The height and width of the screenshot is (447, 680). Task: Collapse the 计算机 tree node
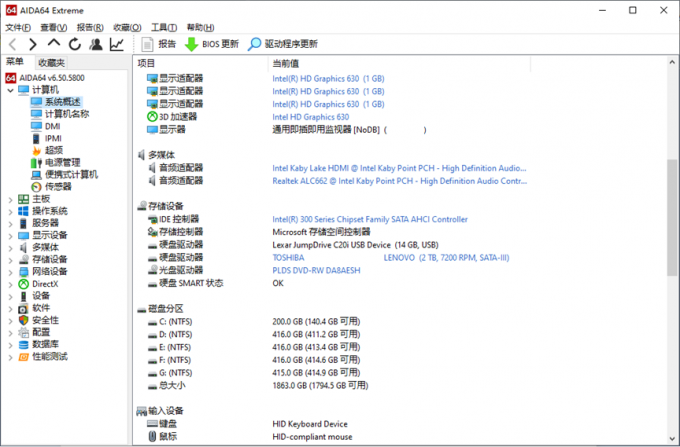tap(10, 90)
